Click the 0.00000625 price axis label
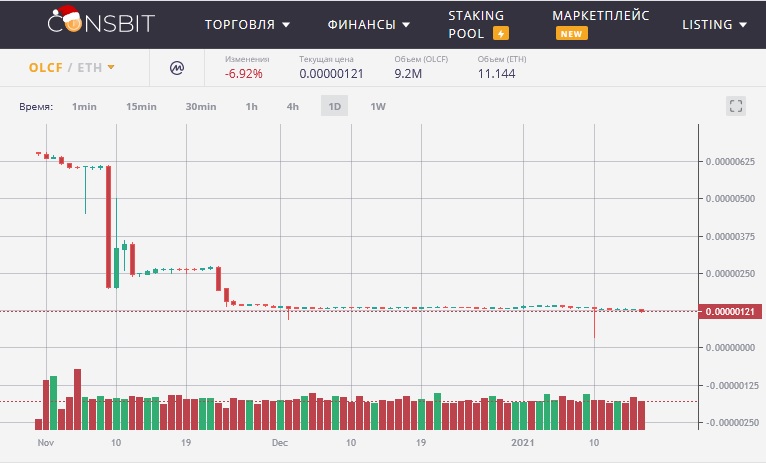766x463 pixels. tap(730, 162)
